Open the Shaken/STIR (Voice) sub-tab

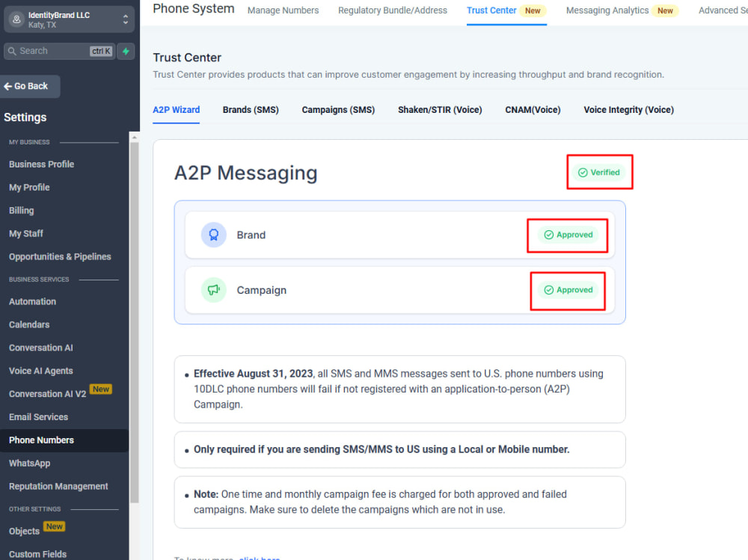(440, 110)
